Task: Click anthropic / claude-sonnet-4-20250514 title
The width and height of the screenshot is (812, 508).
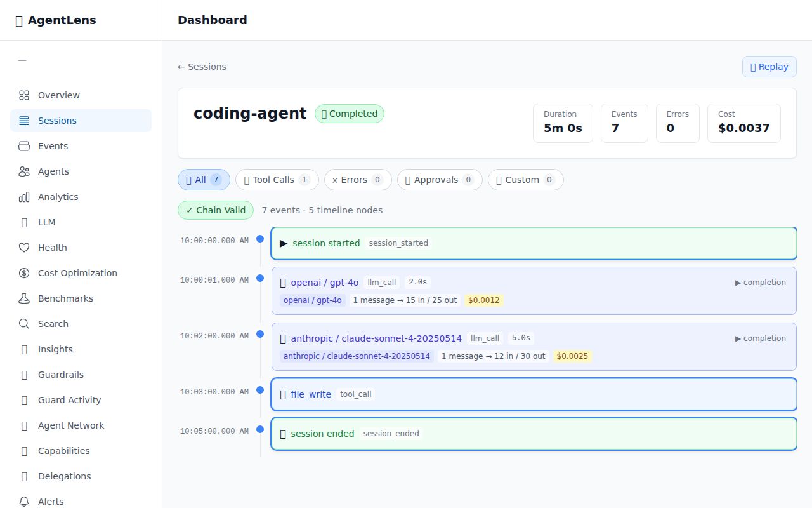Action: (376, 338)
